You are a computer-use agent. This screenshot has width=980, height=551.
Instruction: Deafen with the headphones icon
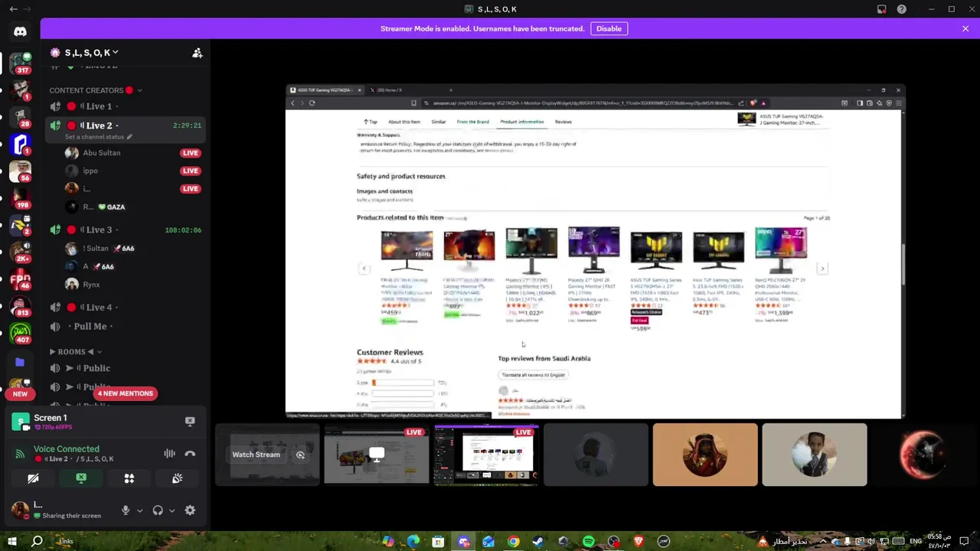click(x=158, y=510)
